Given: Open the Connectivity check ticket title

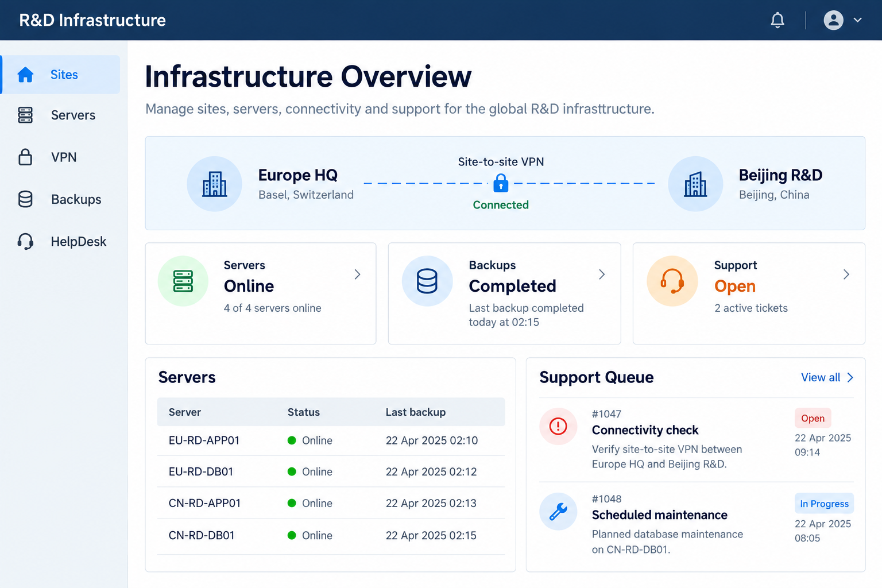Looking at the screenshot, I should point(645,430).
